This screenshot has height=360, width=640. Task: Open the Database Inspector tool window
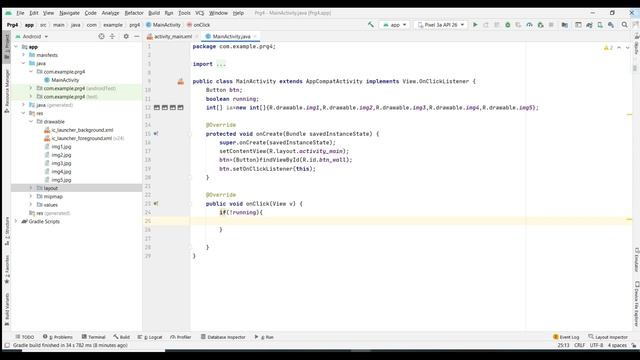pyautogui.click(x=223, y=337)
